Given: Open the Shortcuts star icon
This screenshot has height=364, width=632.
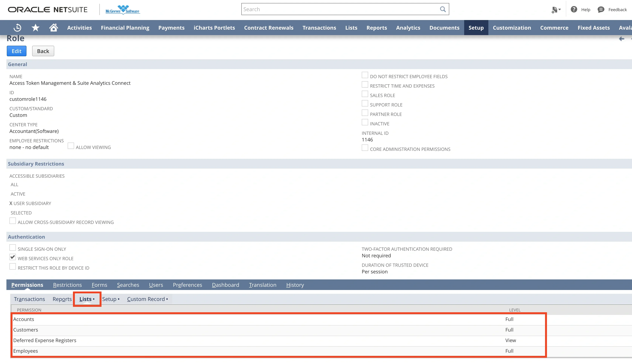Looking at the screenshot, I should [35, 28].
